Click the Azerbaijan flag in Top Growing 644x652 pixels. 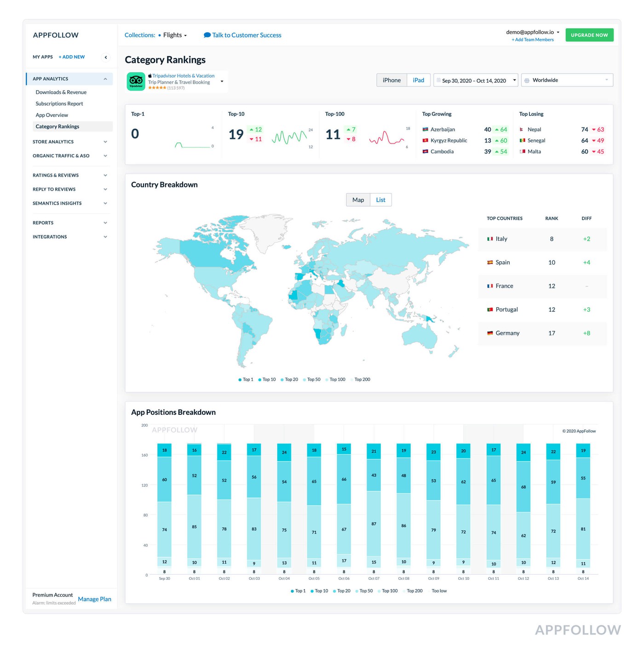pyautogui.click(x=425, y=130)
